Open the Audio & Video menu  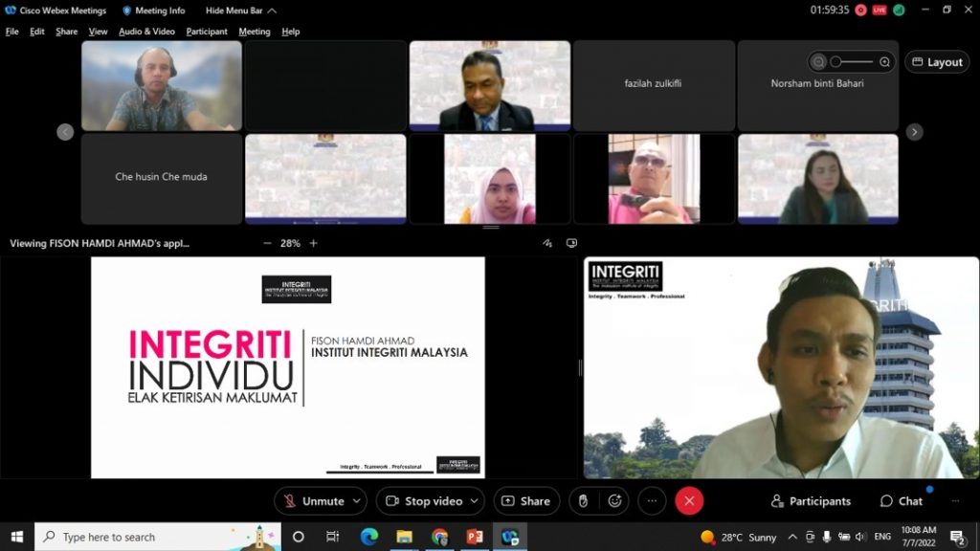click(146, 32)
